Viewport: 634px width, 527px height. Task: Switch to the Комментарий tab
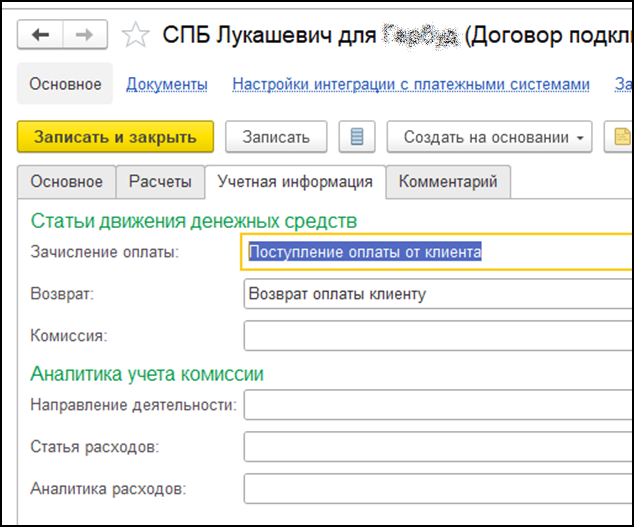[x=448, y=182]
